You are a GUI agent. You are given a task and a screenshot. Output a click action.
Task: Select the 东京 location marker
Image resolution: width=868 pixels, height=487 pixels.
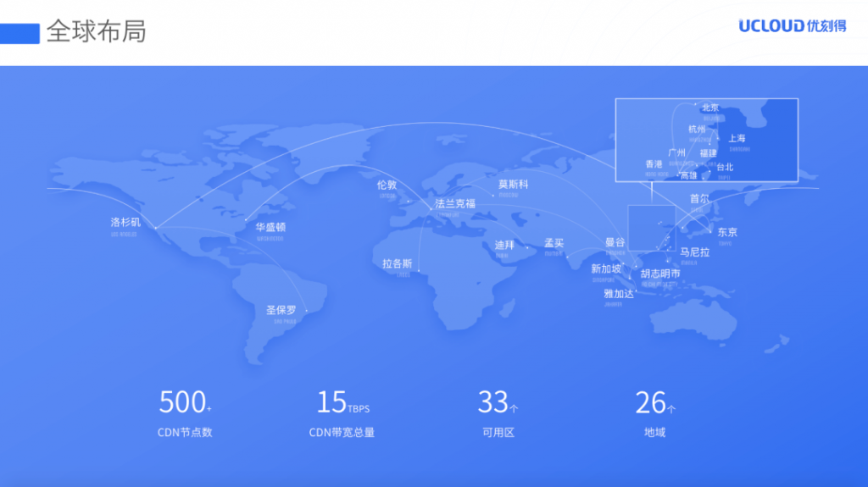pos(727,231)
